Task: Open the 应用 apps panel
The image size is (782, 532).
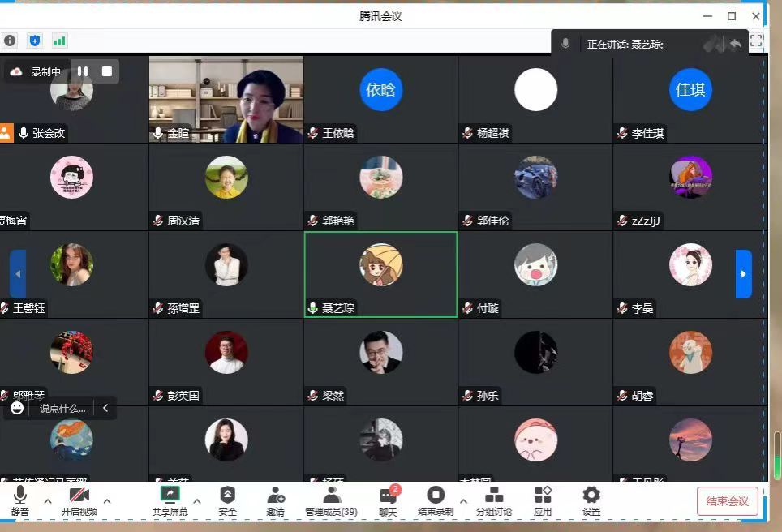Action: coord(543,500)
